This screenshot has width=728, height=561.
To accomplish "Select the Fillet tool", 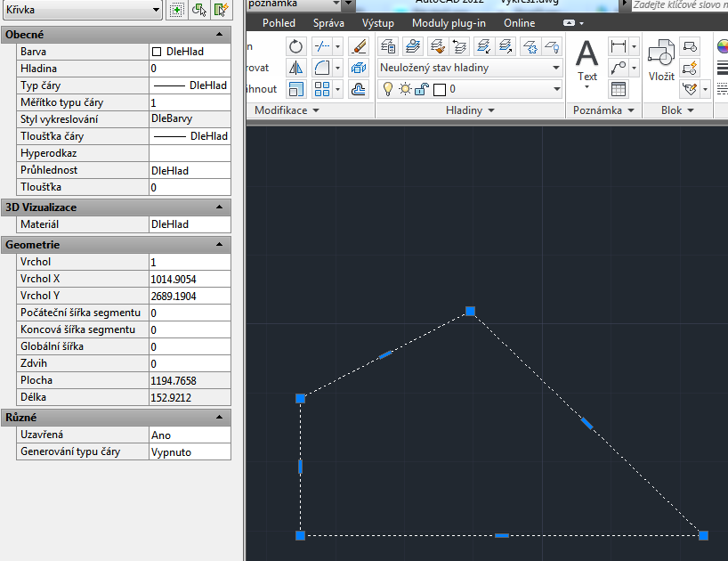I will (x=322, y=68).
